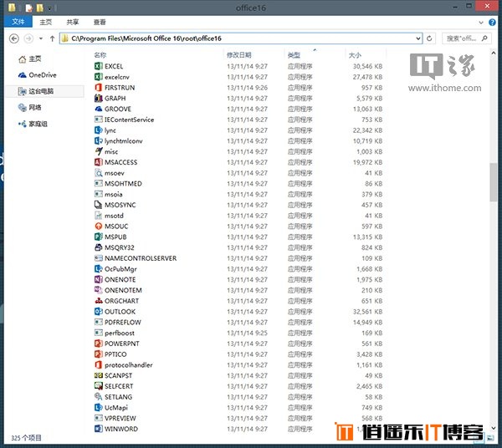Image resolution: width=502 pixels, height=448 pixels.
Task: Click the ONENOTE application icon
Action: click(x=98, y=279)
